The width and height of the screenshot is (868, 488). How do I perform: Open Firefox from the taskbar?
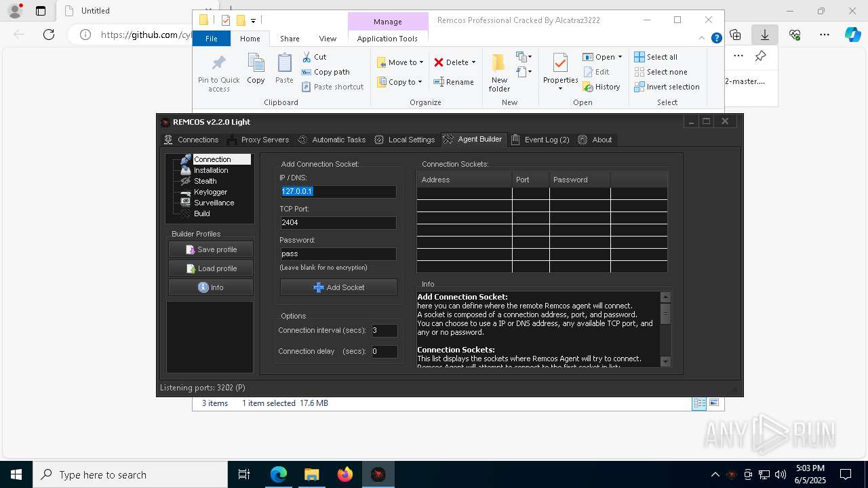(345, 474)
